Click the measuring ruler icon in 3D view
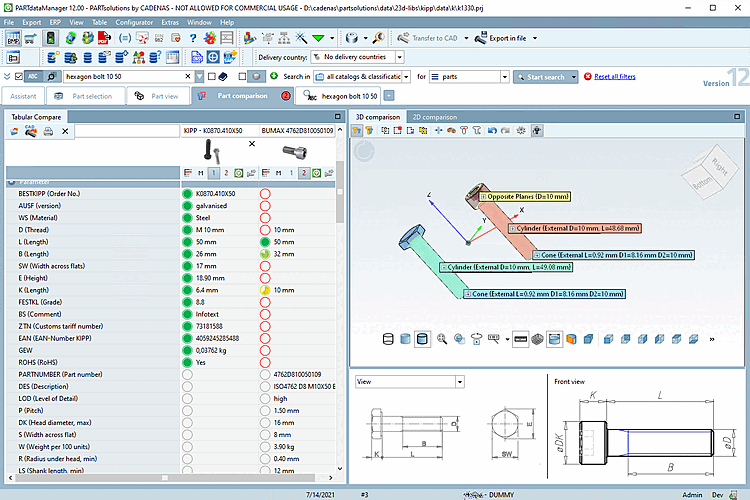 click(x=520, y=339)
